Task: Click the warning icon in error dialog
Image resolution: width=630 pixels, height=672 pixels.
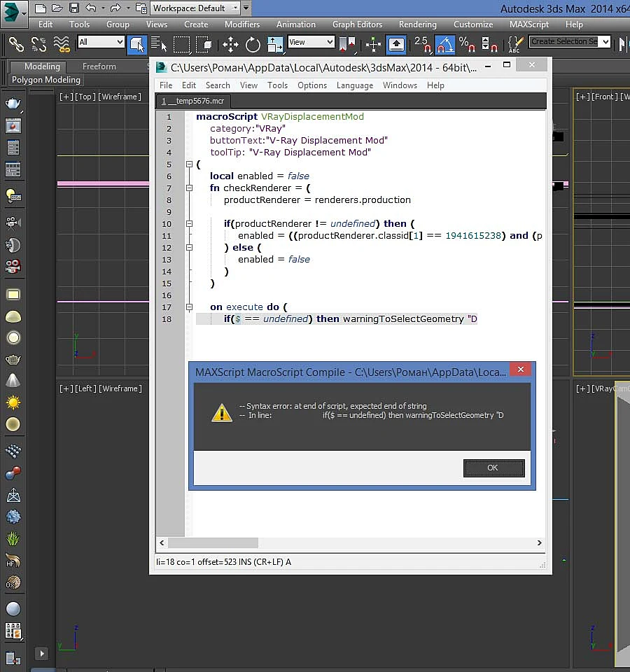Action: click(222, 413)
